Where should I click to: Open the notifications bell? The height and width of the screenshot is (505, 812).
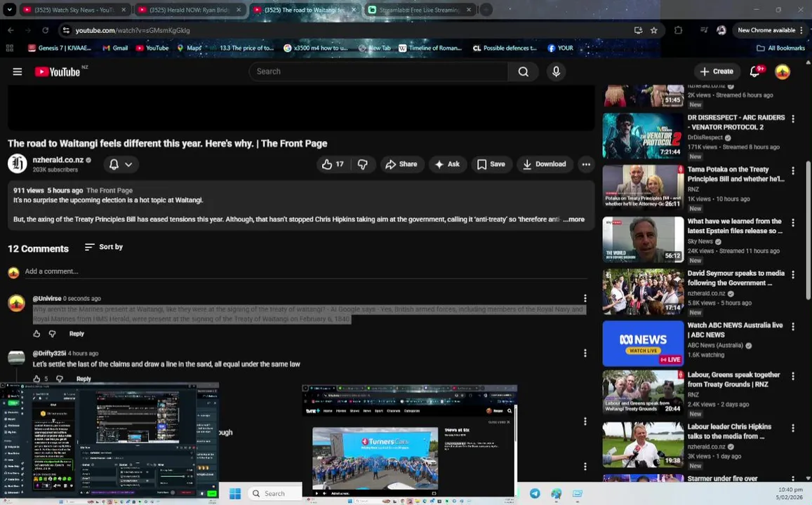756,72
